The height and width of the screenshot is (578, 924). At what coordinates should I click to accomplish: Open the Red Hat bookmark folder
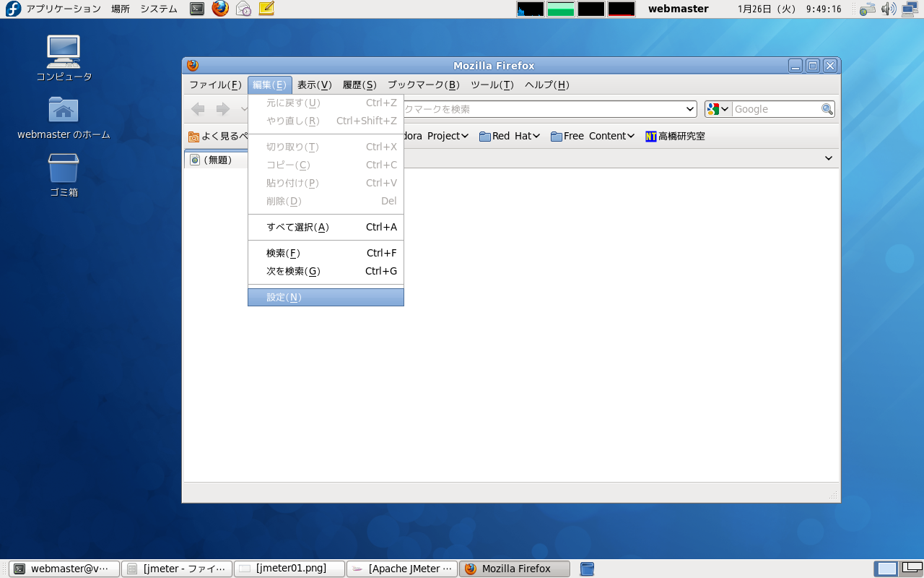pyautogui.click(x=510, y=136)
